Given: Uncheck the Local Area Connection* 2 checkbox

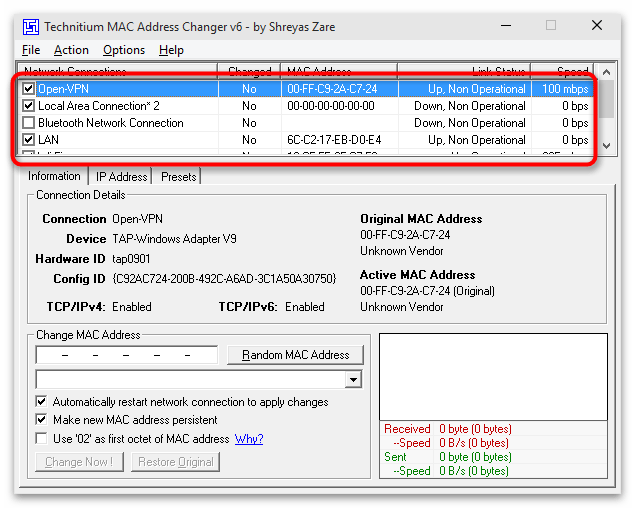Looking at the screenshot, I should (28, 106).
